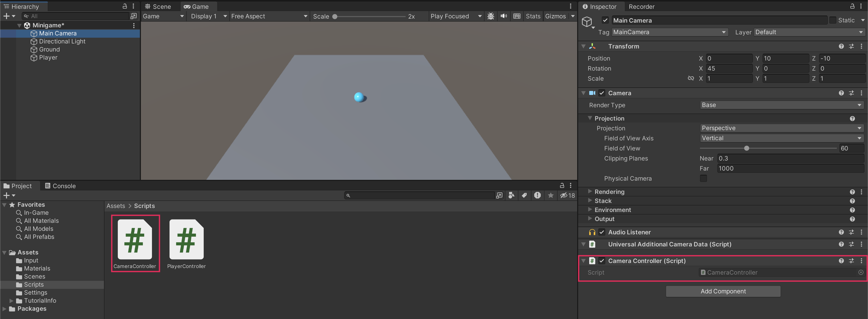Click the PlayerController script asset icon

point(186,240)
